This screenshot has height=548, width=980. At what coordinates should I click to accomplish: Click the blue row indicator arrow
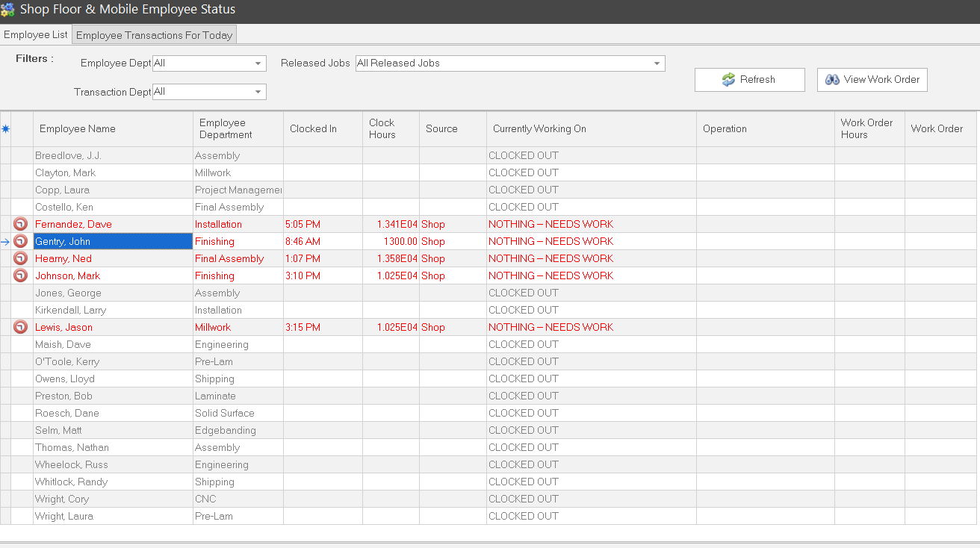tap(5, 241)
